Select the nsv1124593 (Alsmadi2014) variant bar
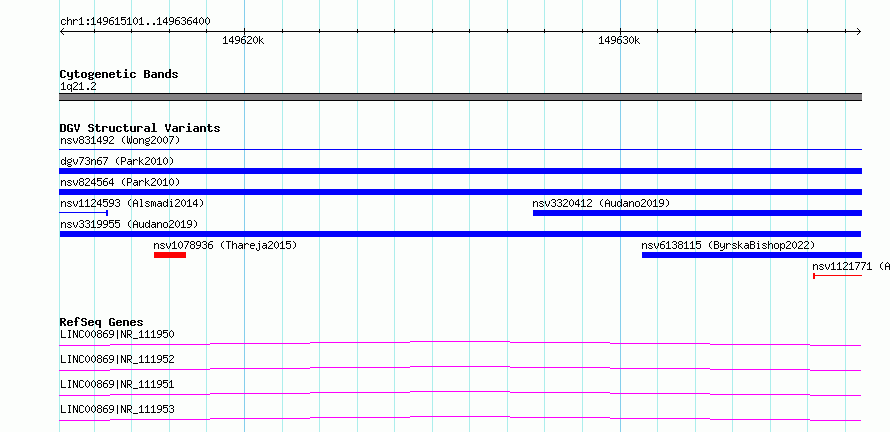890x432 pixels. click(83, 213)
